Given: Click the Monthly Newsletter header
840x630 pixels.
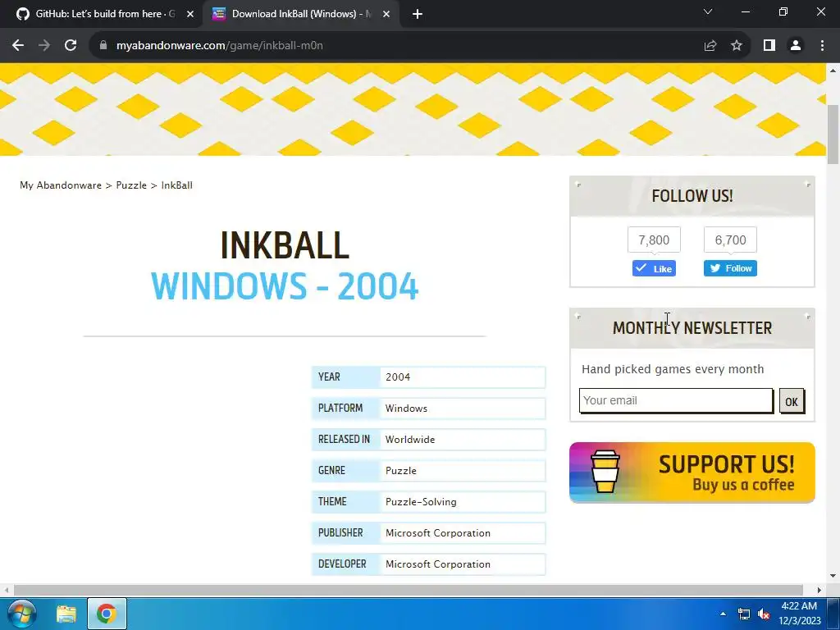Looking at the screenshot, I should [x=692, y=328].
